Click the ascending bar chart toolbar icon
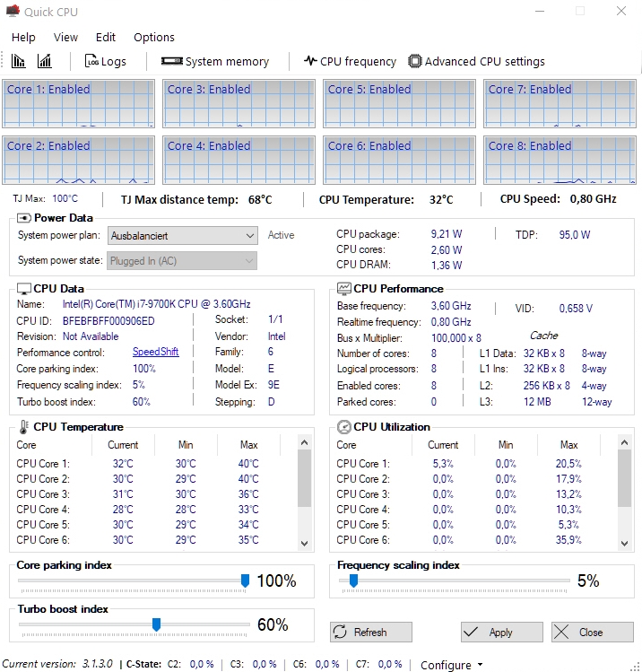 pyautogui.click(x=44, y=61)
